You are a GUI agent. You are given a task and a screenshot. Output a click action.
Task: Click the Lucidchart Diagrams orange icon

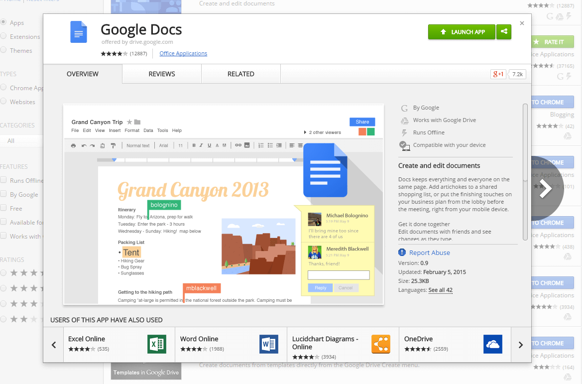click(380, 344)
